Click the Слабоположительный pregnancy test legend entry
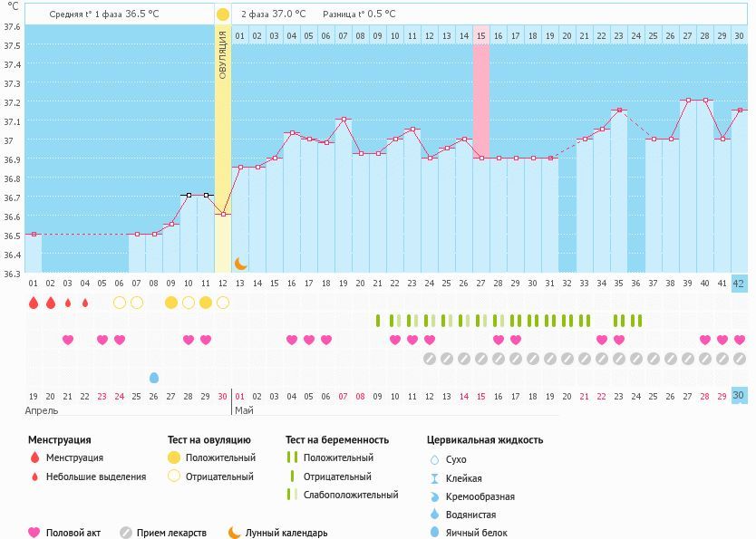 pyautogui.click(x=350, y=495)
